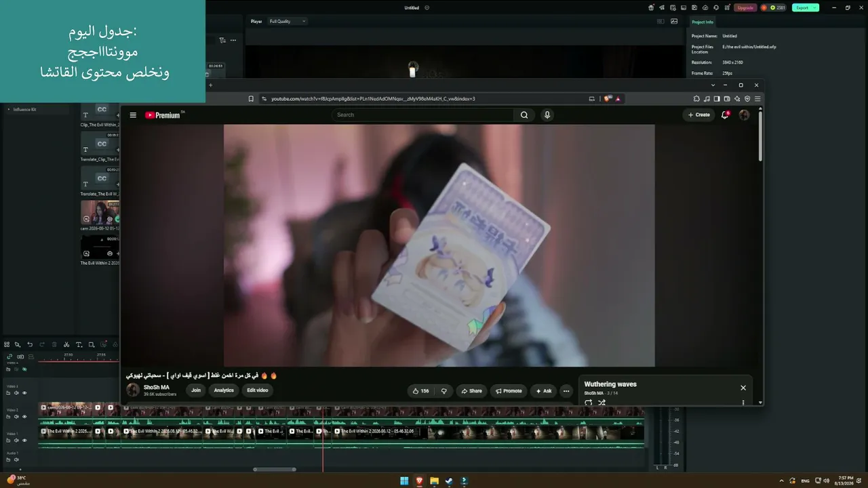Select the scissors split tool in timeline
868x488 pixels.
point(66,345)
